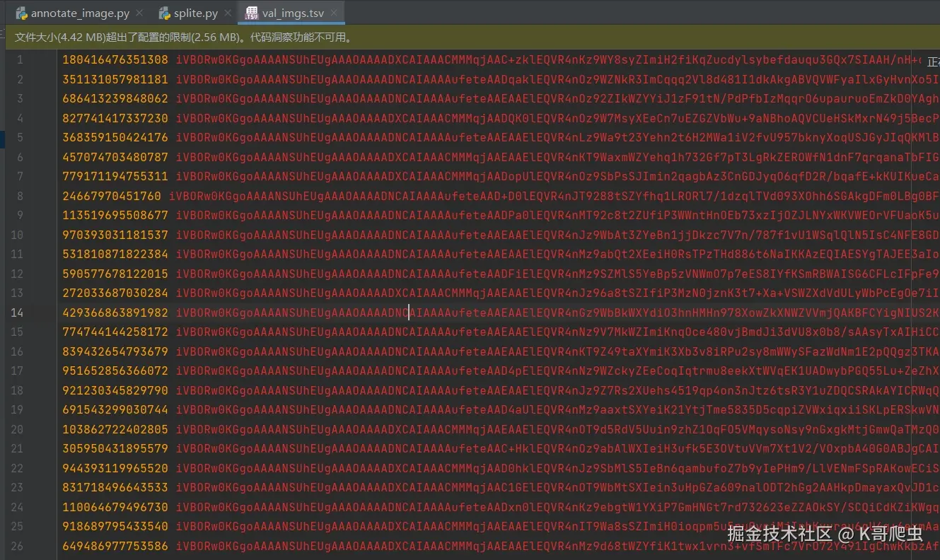Image resolution: width=940 pixels, height=560 pixels.
Task: Click gutter line number 8
Action: tap(20, 196)
